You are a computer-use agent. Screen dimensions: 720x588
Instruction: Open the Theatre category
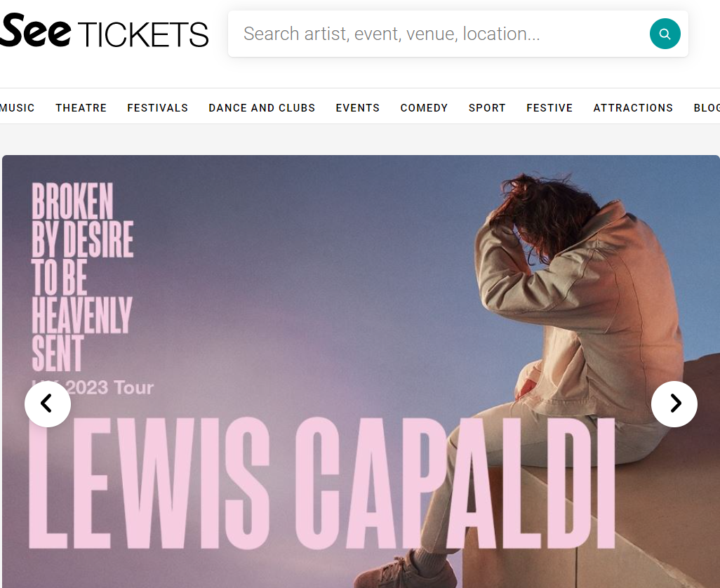pos(81,108)
